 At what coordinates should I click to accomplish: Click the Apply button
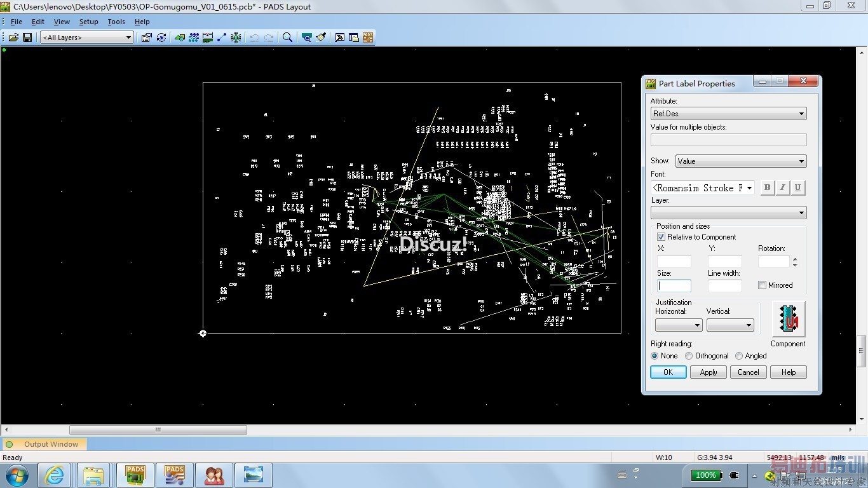(709, 372)
